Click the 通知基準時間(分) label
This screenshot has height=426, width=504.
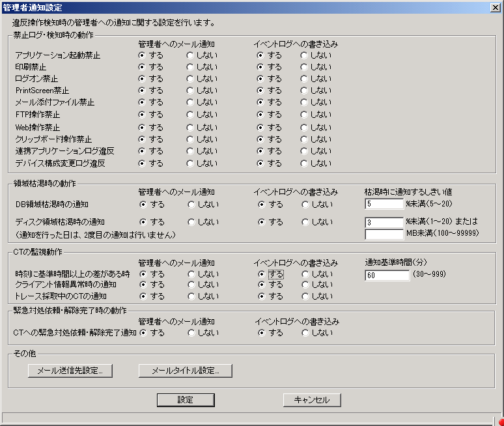pyautogui.click(x=396, y=263)
